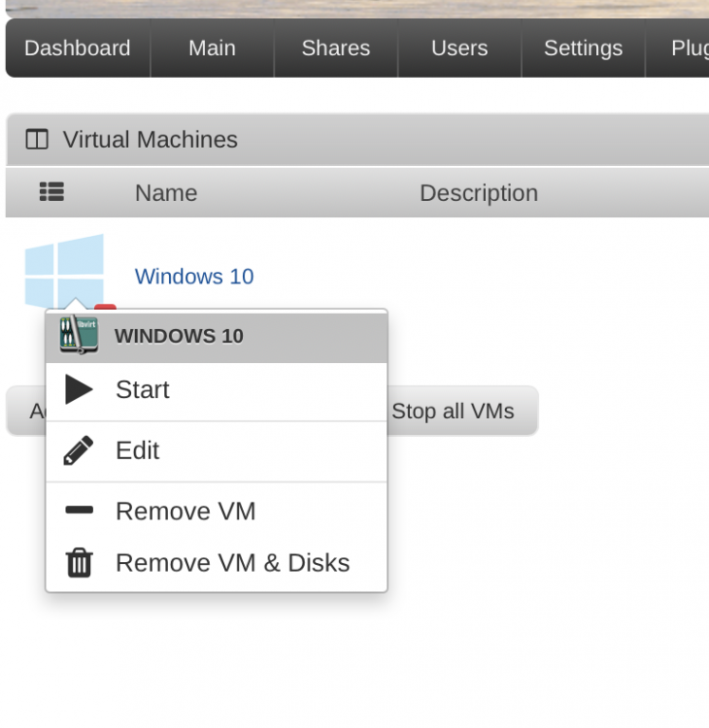Toggle the list view icon in table header
709x728 pixels.
coord(51,192)
